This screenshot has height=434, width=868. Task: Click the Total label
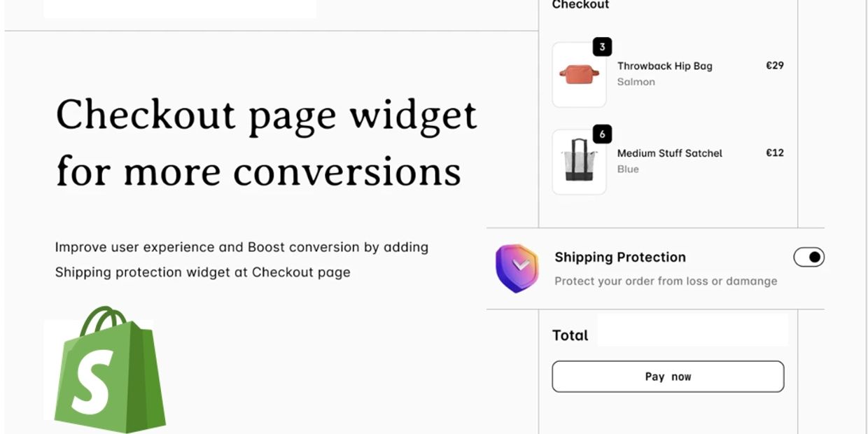pos(570,335)
